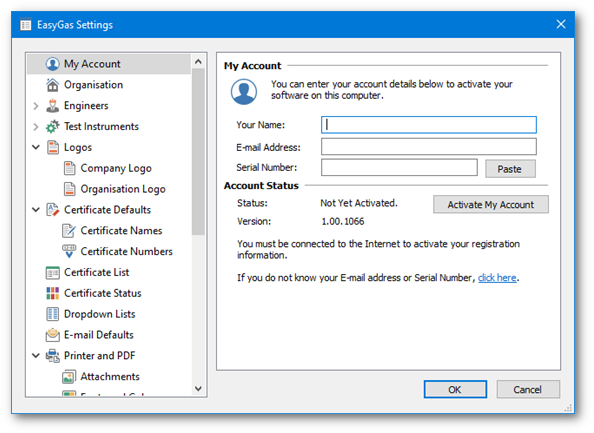This screenshot has height=433, width=594.
Task: Select Test Instruments in the tree
Action: (x=101, y=127)
